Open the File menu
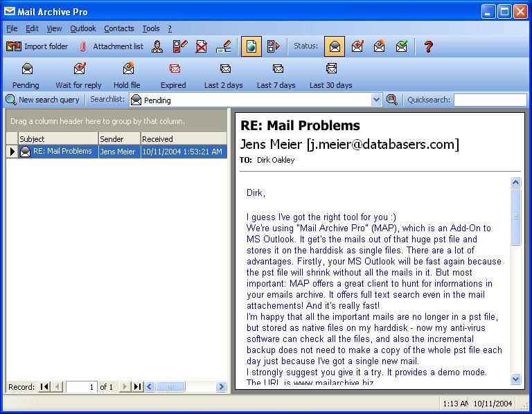The height and width of the screenshot is (414, 532). (12, 28)
